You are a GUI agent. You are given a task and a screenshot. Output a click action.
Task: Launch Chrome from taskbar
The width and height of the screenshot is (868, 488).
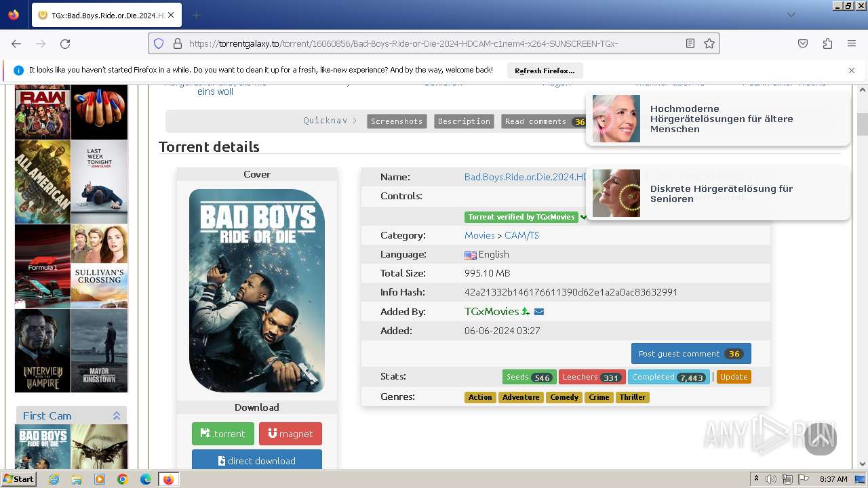[x=122, y=479]
